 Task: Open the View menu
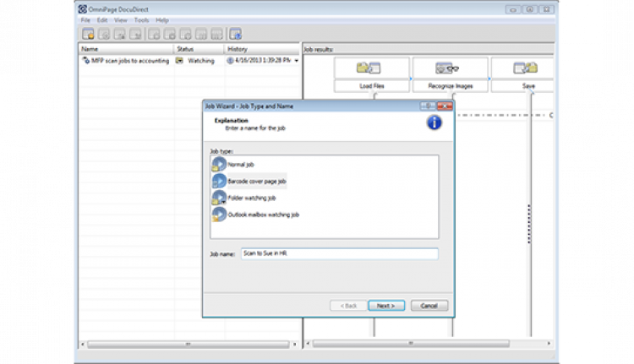(x=121, y=20)
